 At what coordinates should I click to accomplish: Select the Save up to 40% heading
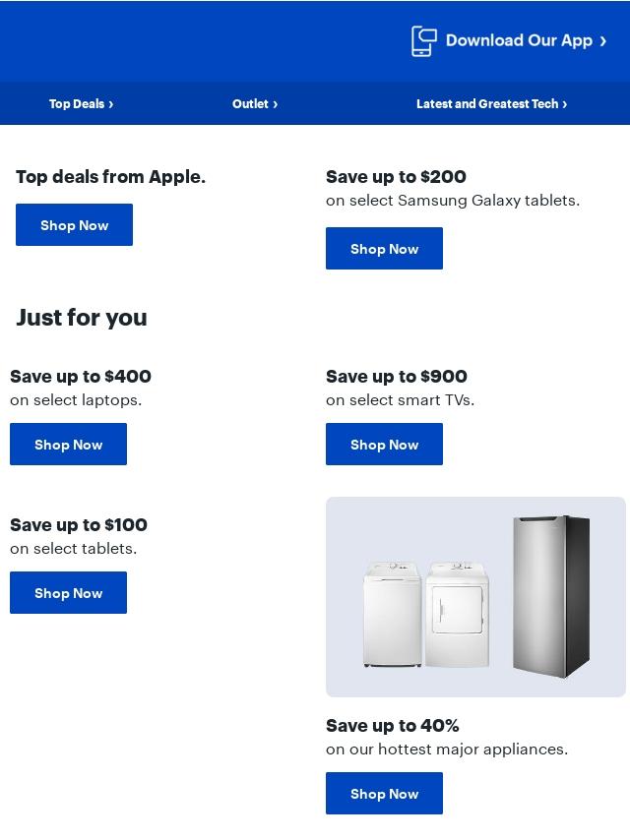tap(393, 725)
